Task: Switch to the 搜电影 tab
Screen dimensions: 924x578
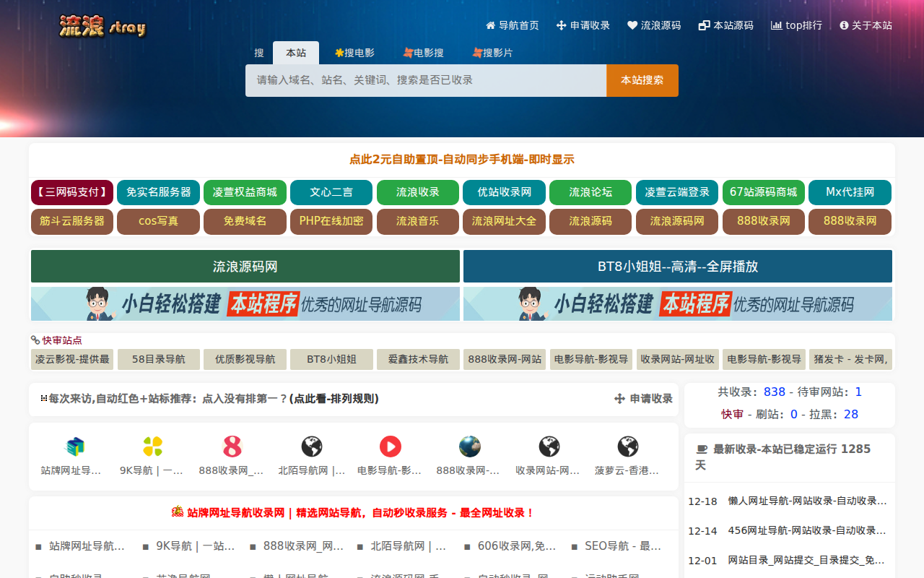Action: (355, 52)
